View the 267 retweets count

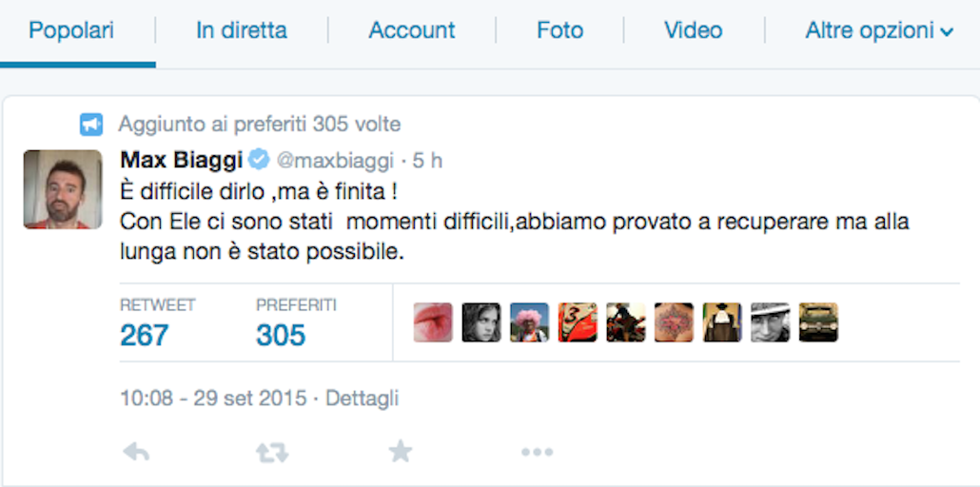(145, 335)
